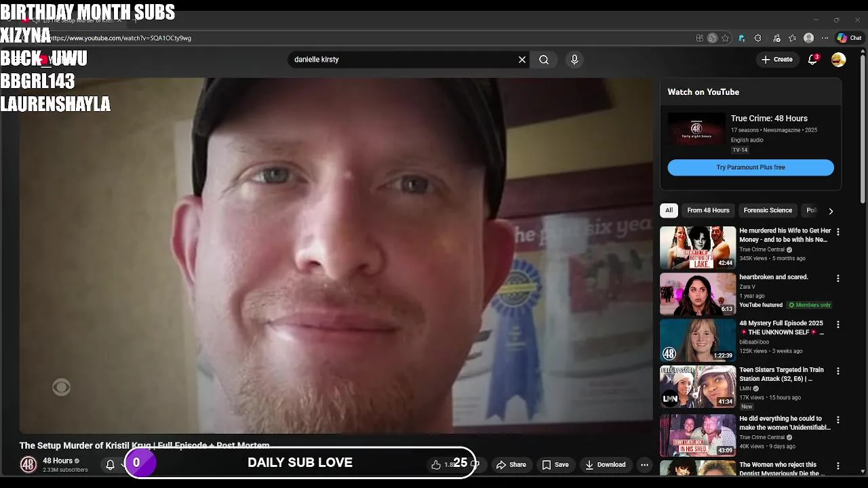Open YouTube notifications bell

coord(812,60)
